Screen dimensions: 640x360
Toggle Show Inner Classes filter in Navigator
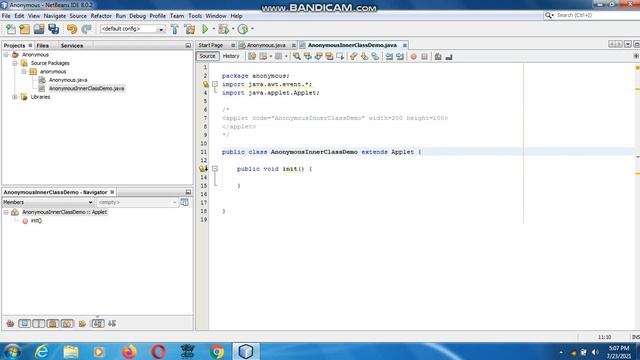click(67, 324)
